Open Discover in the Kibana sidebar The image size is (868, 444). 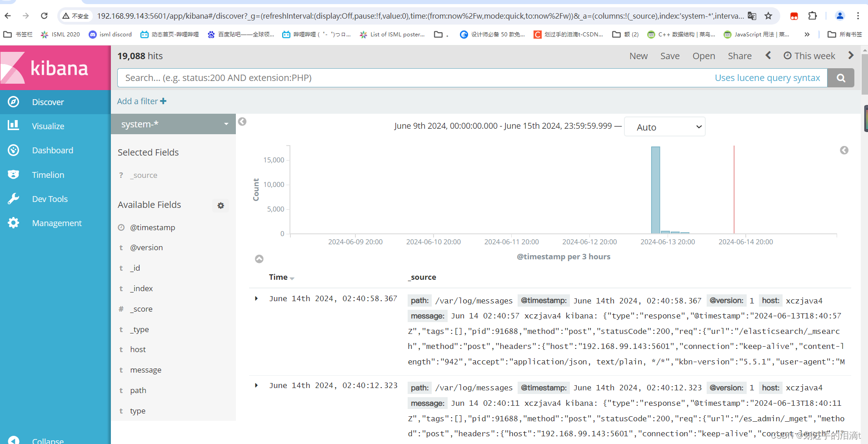point(48,102)
